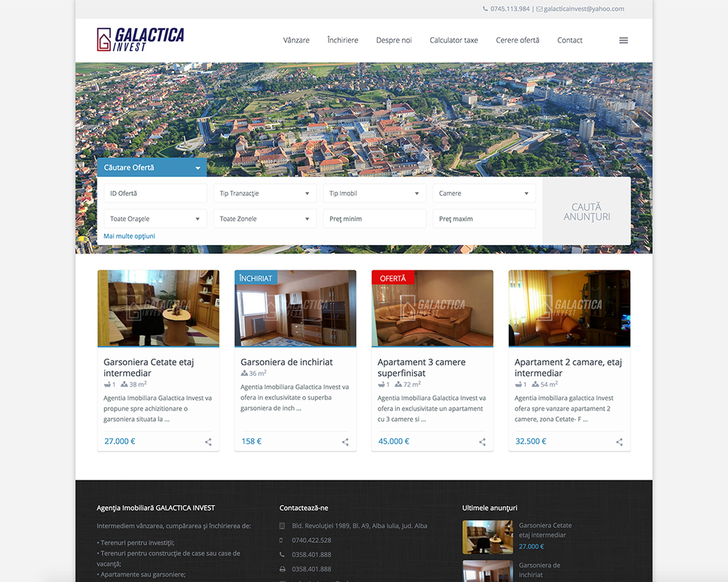Image resolution: width=728 pixels, height=582 pixels.
Task: Go to the Vânzare menu item
Action: 296,41
